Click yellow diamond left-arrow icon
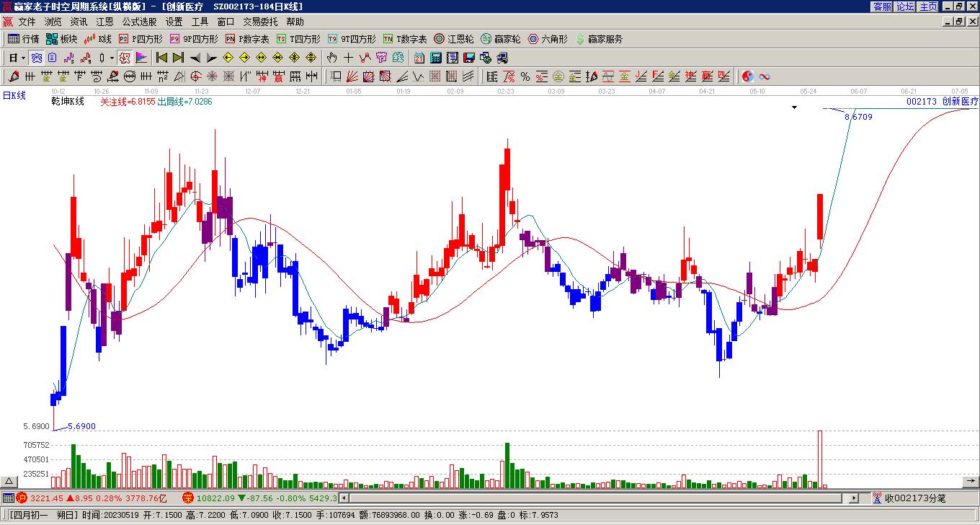 228,58
